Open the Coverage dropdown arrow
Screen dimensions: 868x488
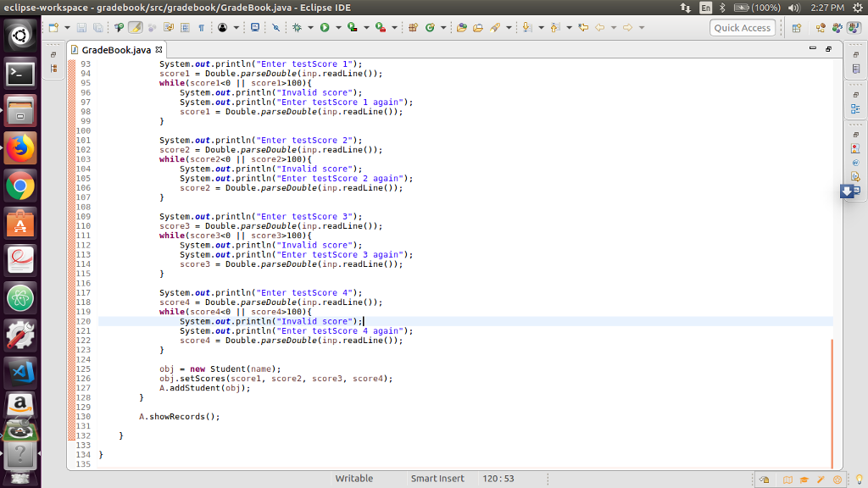tap(366, 28)
